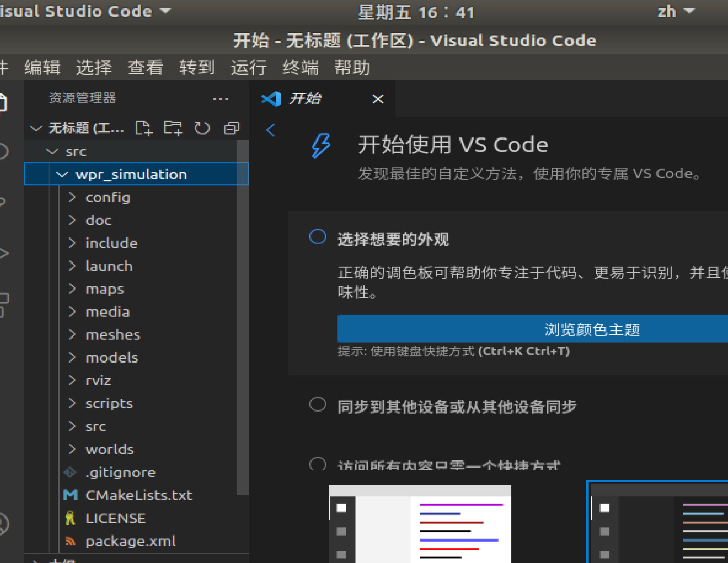
Task: Collapse all folders with the collapse icon
Action: coord(231,128)
